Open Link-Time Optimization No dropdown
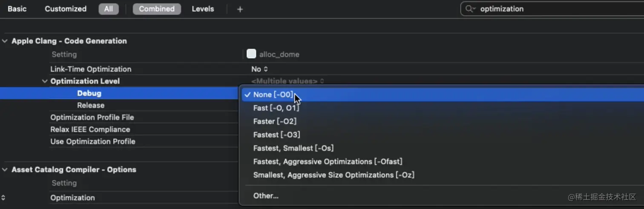This screenshot has width=644, height=209. point(259,69)
